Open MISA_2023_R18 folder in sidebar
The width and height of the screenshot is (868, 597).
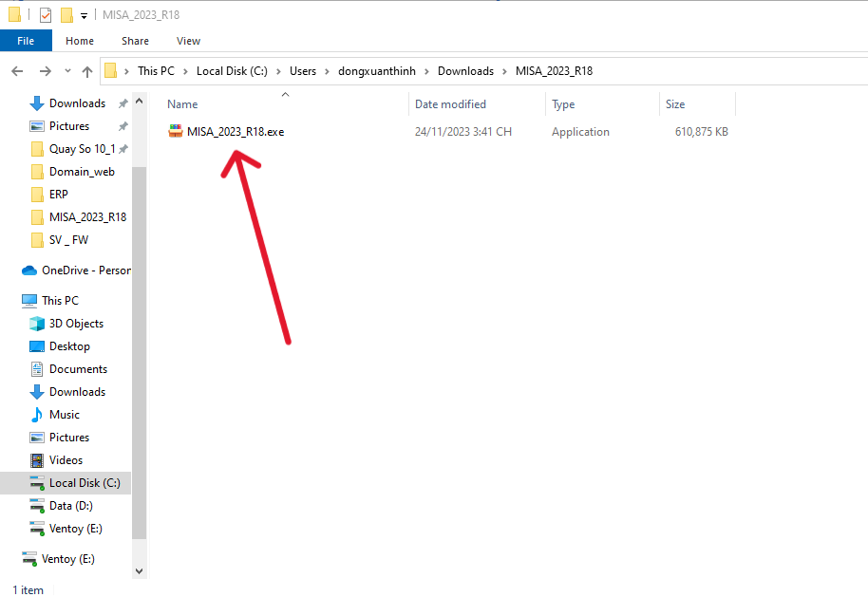(87, 217)
